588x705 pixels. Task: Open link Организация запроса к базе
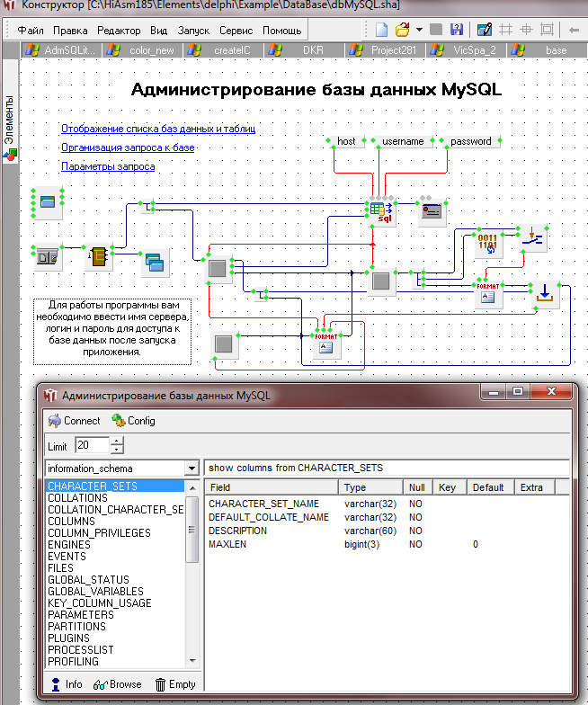point(128,147)
